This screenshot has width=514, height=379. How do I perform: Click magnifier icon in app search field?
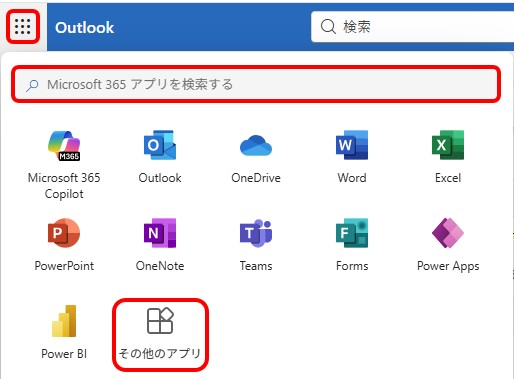pos(32,85)
